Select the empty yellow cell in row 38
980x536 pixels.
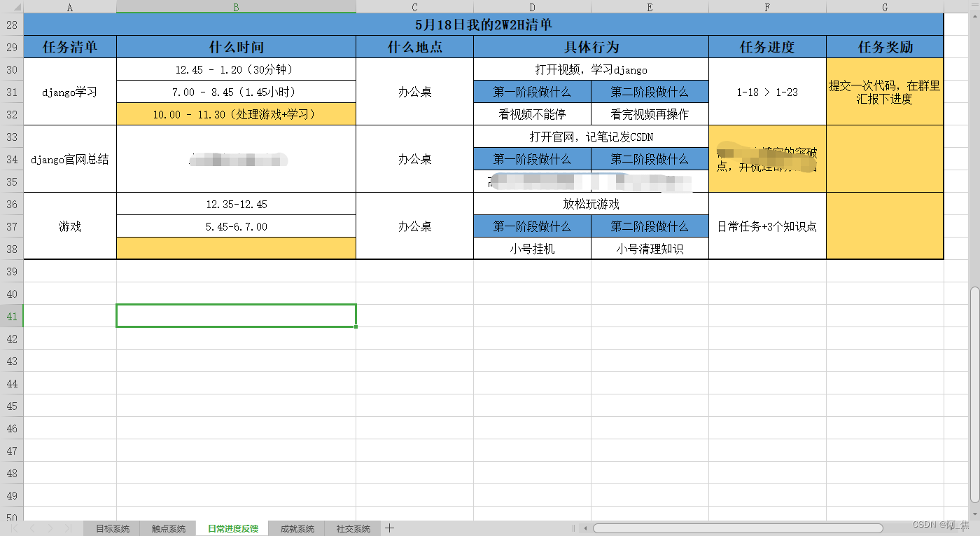tap(236, 249)
